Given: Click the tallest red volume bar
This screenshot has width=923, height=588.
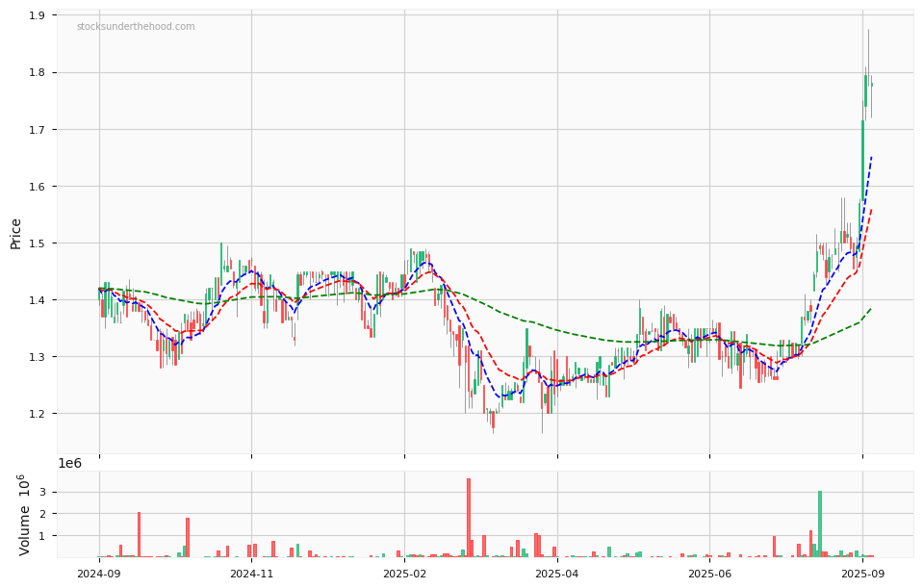Looking at the screenshot, I should coord(469,518).
